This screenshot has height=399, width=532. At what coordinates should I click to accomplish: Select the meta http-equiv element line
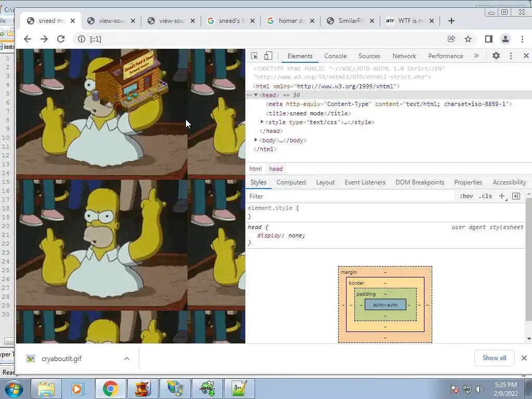tap(389, 104)
